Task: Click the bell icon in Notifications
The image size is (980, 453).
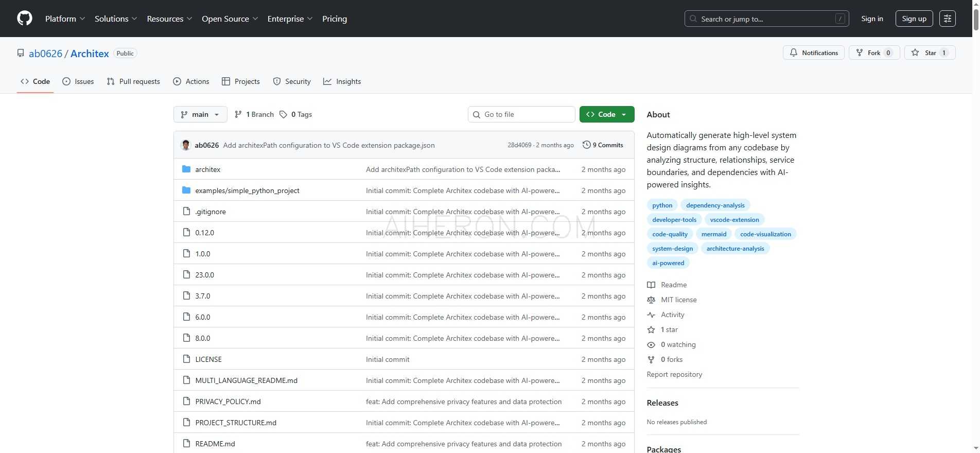Action: point(794,53)
